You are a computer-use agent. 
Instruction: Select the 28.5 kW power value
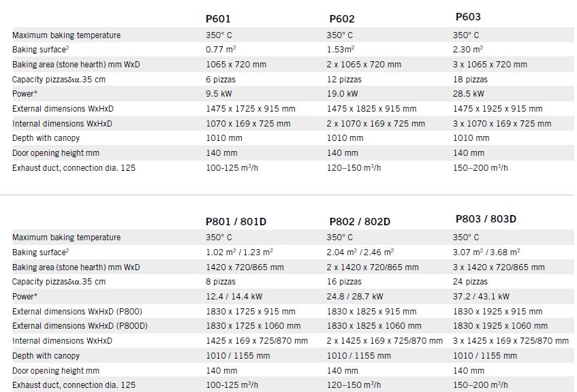pyautogui.click(x=469, y=94)
